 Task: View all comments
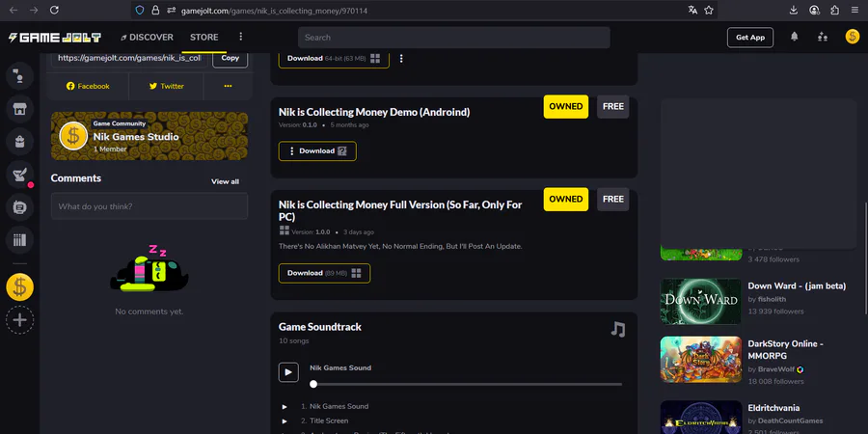pyautogui.click(x=225, y=181)
